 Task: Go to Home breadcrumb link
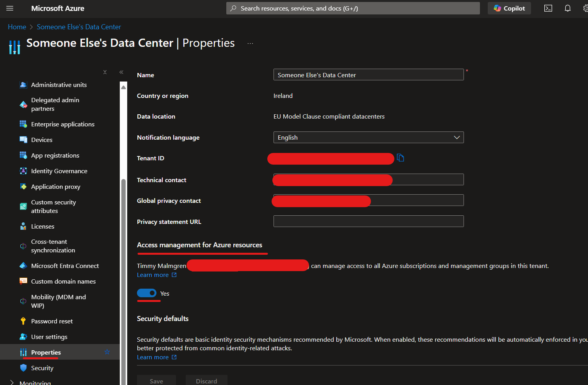click(17, 27)
